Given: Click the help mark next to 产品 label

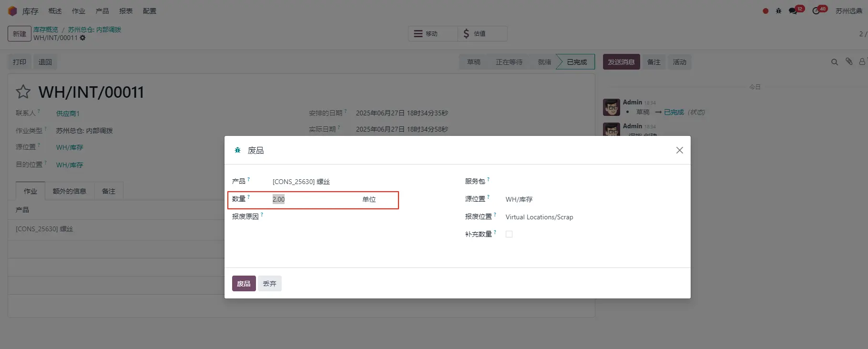Looking at the screenshot, I should click(248, 179).
